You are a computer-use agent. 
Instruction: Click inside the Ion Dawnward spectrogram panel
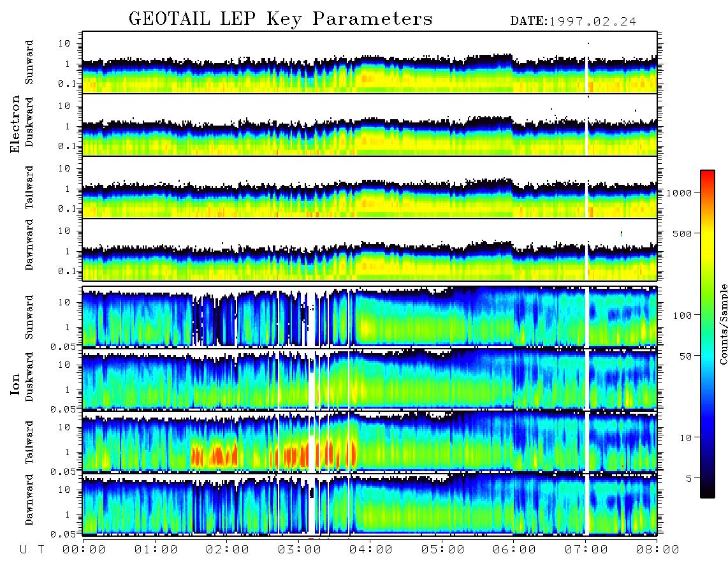click(x=370, y=504)
